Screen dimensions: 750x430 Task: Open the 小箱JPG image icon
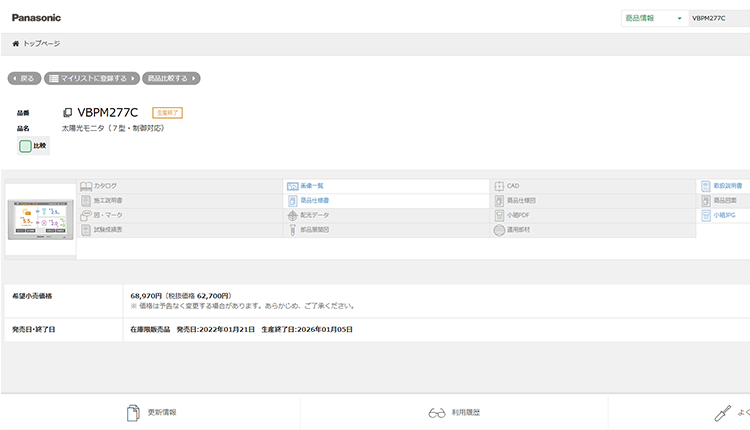point(706,216)
